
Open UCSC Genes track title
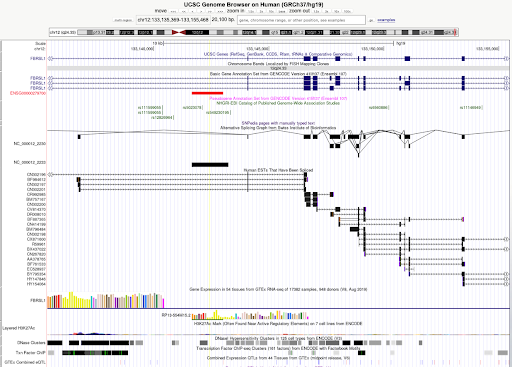tap(278, 54)
